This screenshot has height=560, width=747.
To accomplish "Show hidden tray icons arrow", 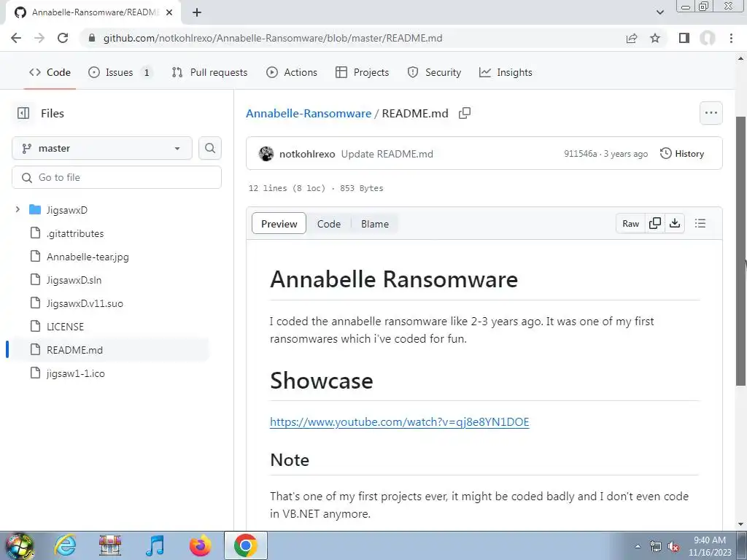I will (638, 546).
